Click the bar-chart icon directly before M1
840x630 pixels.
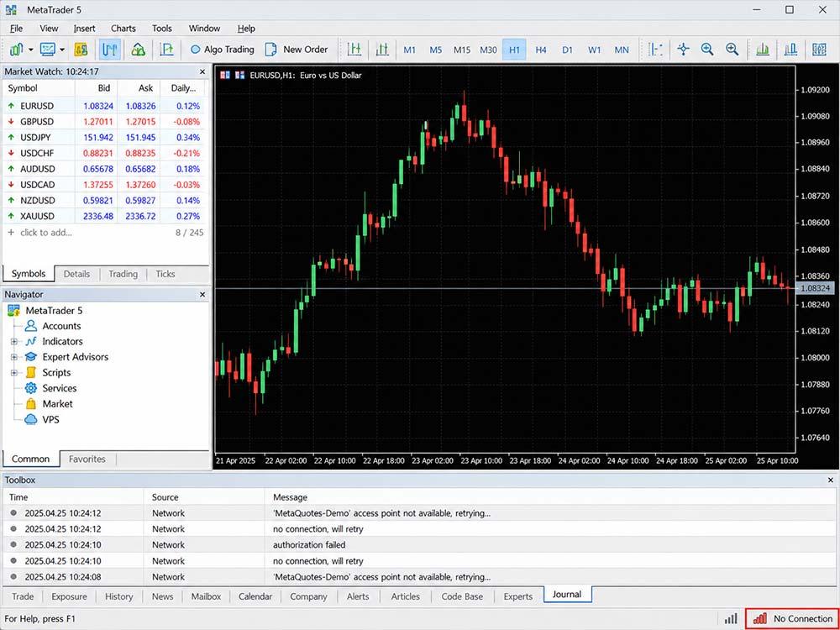pyautogui.click(x=382, y=50)
